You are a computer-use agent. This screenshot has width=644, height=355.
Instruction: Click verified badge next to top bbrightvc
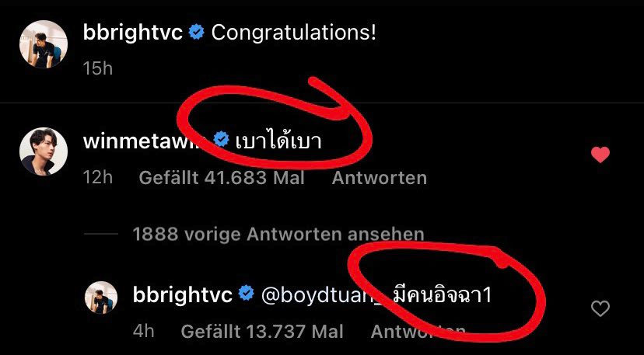point(196,33)
